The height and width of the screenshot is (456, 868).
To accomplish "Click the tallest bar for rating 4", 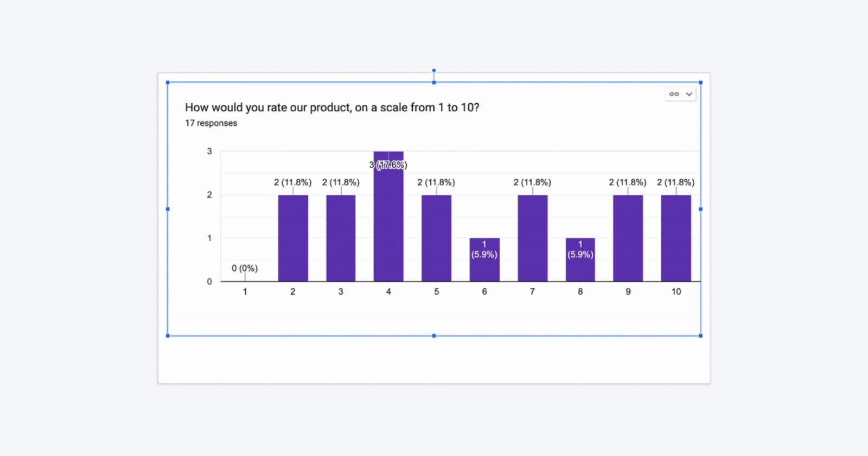I will (x=388, y=223).
